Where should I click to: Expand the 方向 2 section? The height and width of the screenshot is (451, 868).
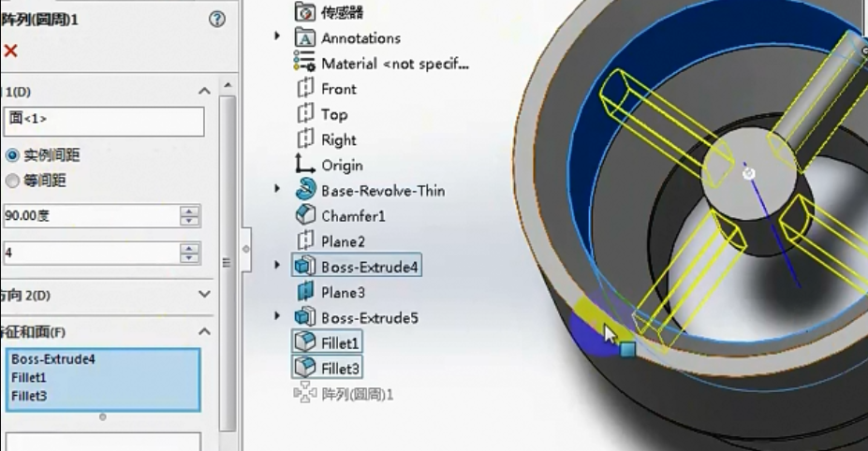tap(204, 295)
